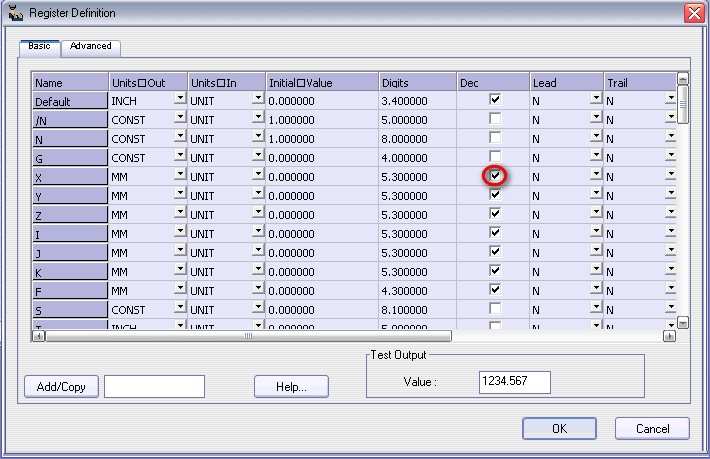
Task: Enable Dec checkbox for S row
Action: coord(495,308)
